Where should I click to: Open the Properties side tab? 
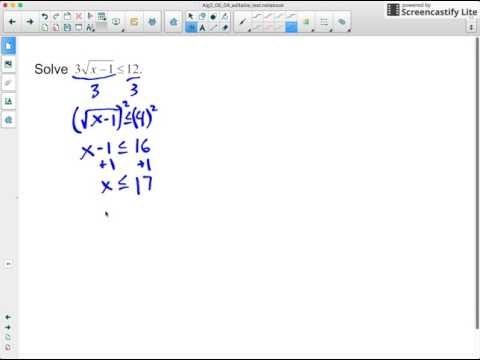pos(8,101)
